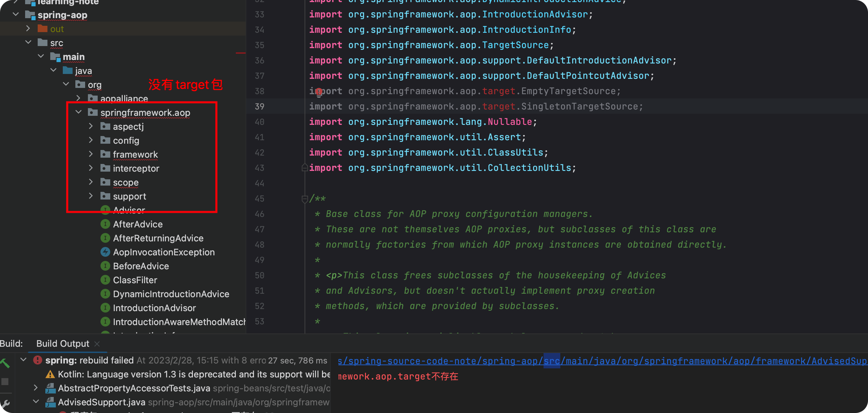The image size is (868, 413).
Task: Collapse the AdvisedSupport.java build node
Action: [x=36, y=401]
